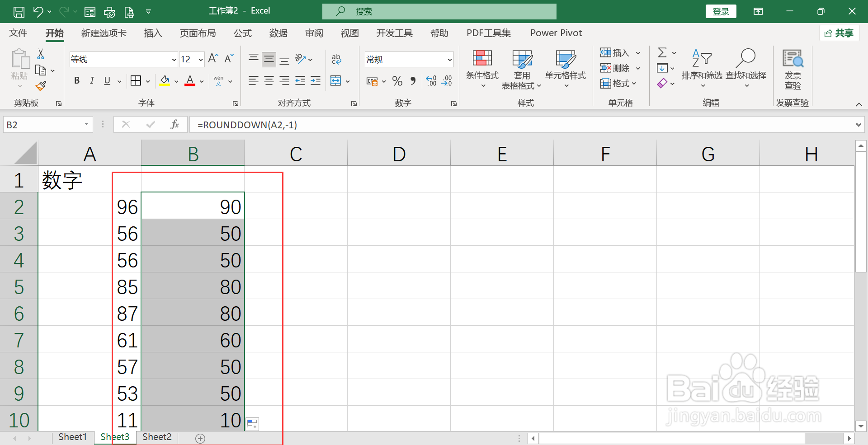Toggle Bold formatting

tap(77, 81)
